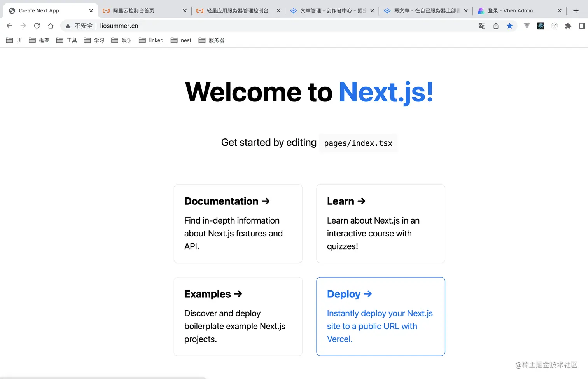The height and width of the screenshot is (379, 588).
Task: Toggle the bookmark star icon
Action: coord(510,26)
